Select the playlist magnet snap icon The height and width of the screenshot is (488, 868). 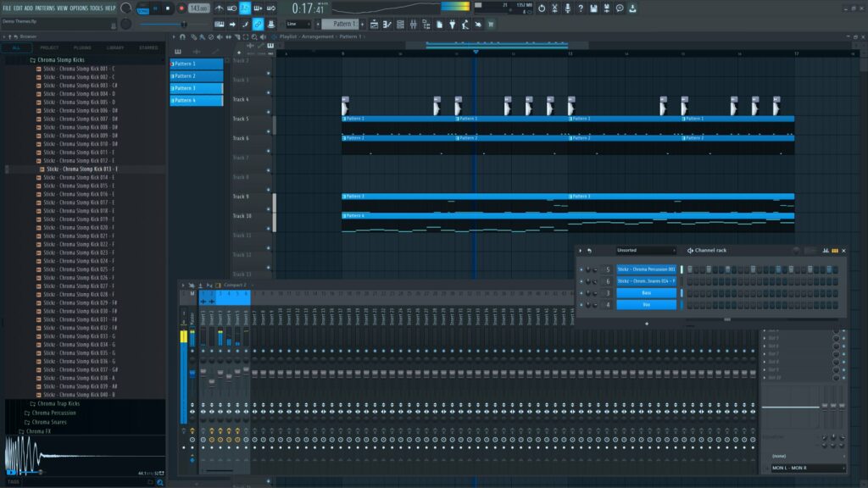(183, 37)
